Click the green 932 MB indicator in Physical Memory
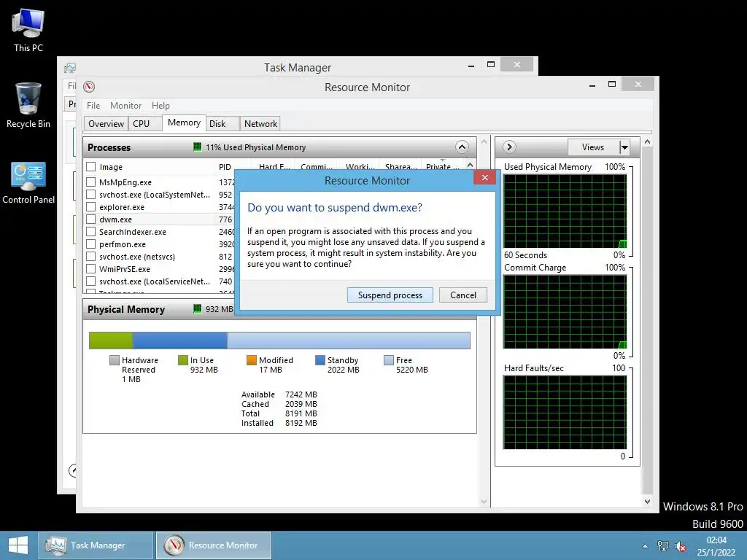The width and height of the screenshot is (747, 560). [x=197, y=309]
